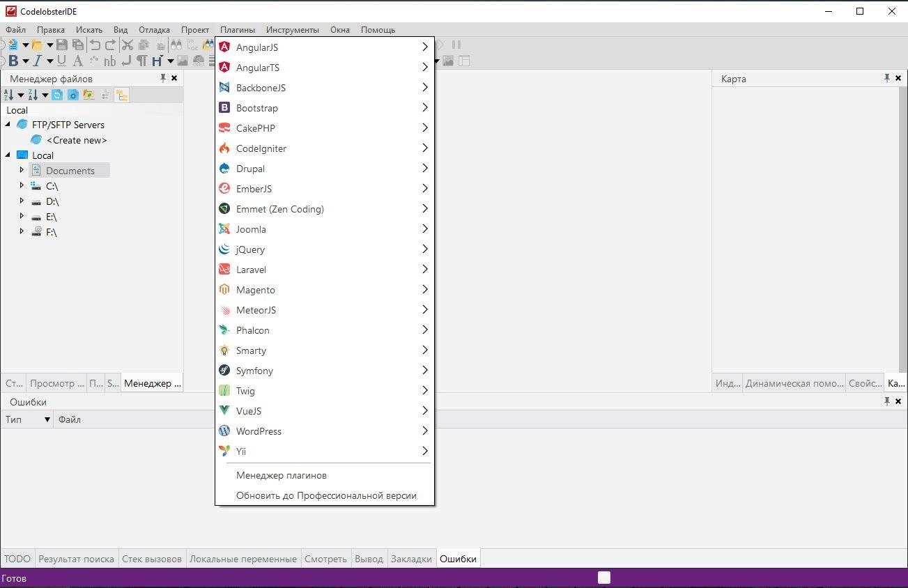The image size is (908, 588).
Task: Switch to the Результат поиска tab
Action: [x=76, y=559]
